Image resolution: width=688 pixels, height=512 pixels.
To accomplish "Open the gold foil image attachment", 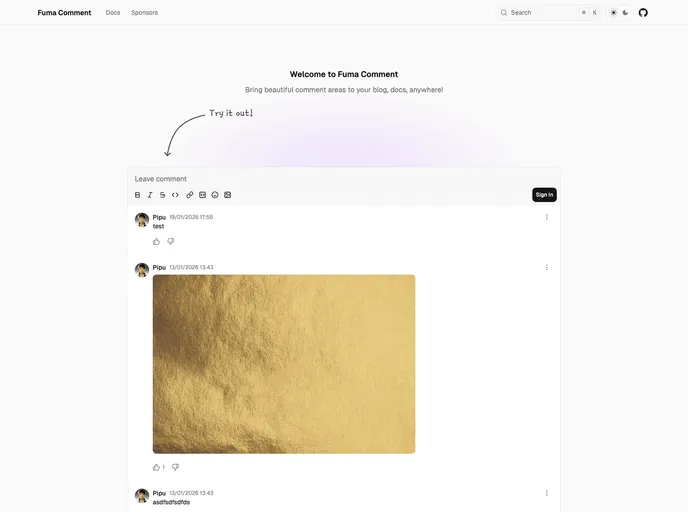I will (284, 364).
